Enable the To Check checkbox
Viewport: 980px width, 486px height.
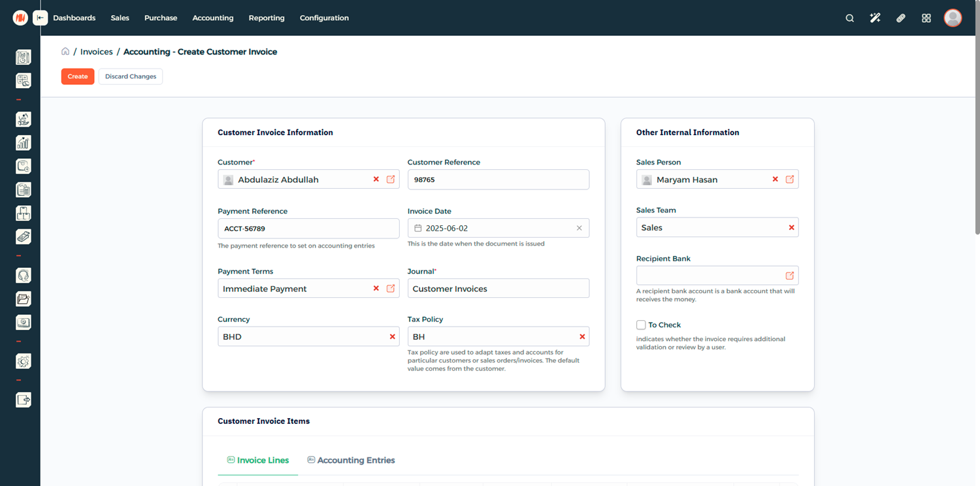641,325
